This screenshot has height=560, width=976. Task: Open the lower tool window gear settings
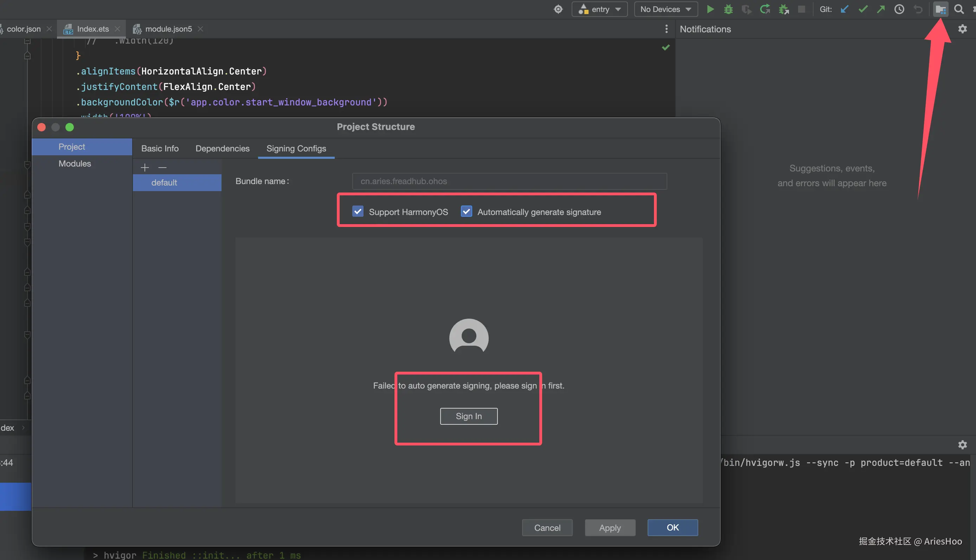coord(963,445)
